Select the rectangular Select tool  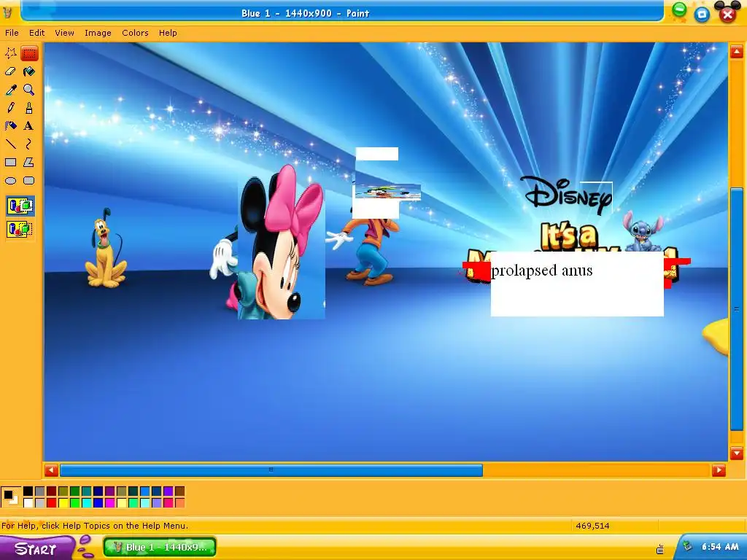pos(29,53)
